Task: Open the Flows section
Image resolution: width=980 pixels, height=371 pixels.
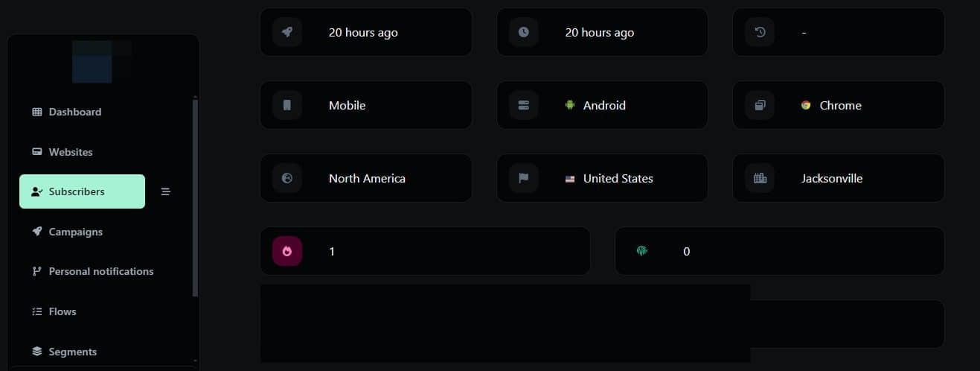Action: click(63, 311)
